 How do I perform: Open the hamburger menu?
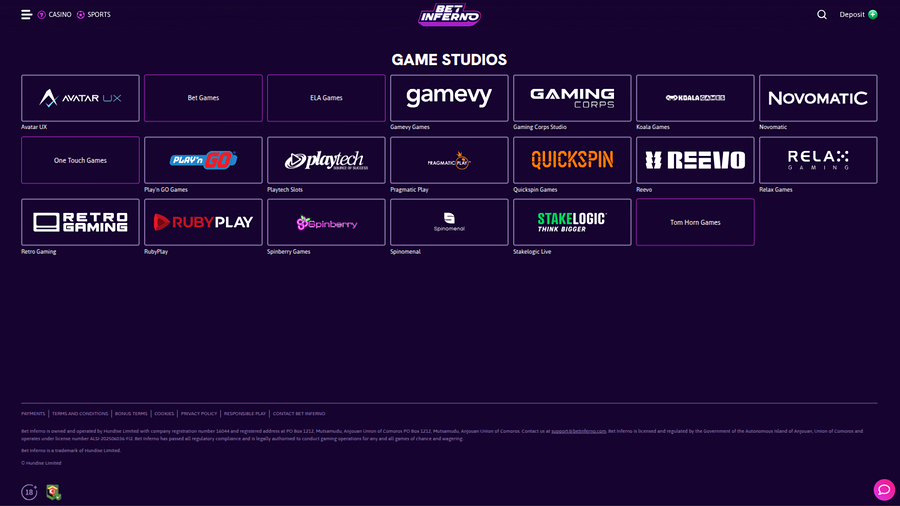click(x=26, y=14)
